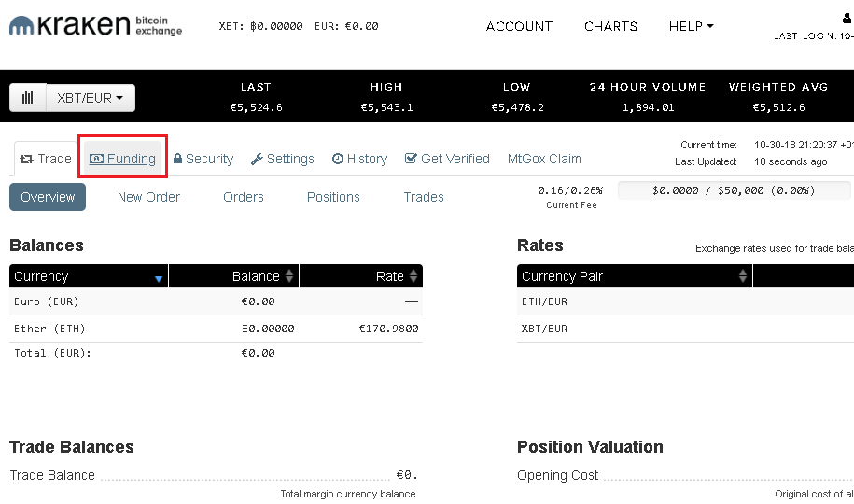Viewport: 854px width, 504px height.
Task: Click Get Verified tab
Action: (447, 159)
